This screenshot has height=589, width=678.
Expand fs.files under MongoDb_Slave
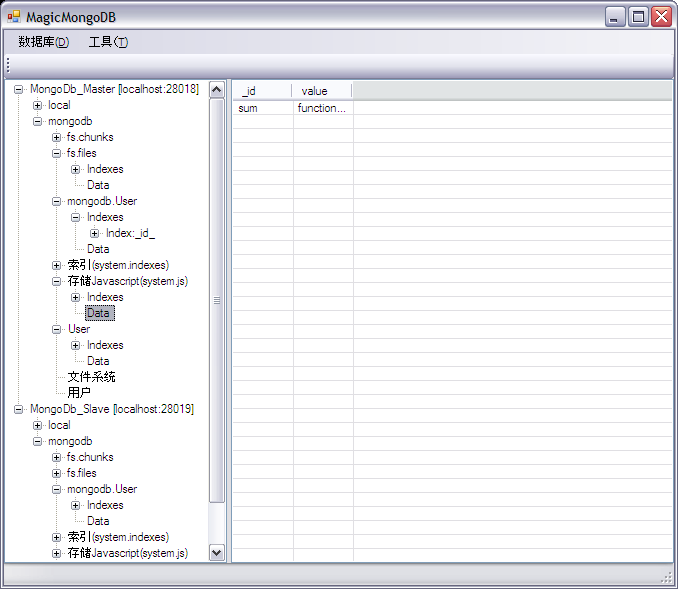coord(56,474)
